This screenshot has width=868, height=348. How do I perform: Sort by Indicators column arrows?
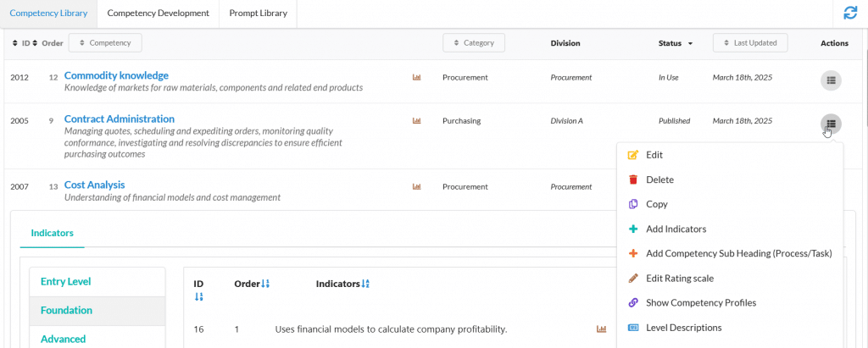(x=364, y=284)
